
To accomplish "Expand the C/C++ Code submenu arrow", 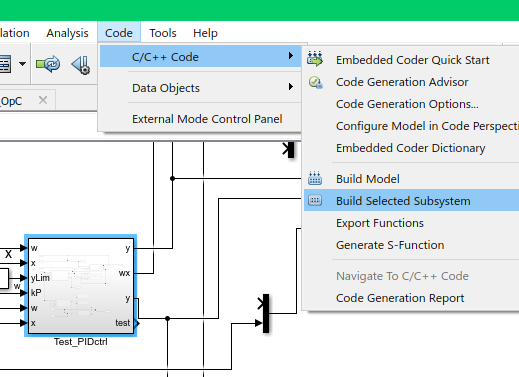I will coord(291,56).
